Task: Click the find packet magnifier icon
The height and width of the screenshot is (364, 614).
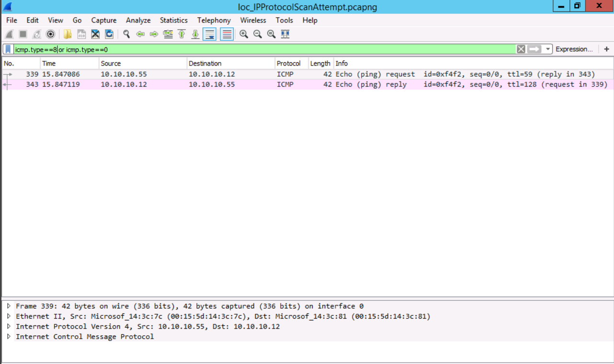Action: (x=126, y=34)
